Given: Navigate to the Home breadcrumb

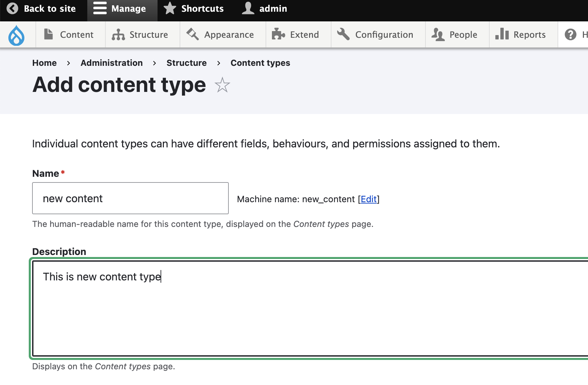Looking at the screenshot, I should (44, 63).
